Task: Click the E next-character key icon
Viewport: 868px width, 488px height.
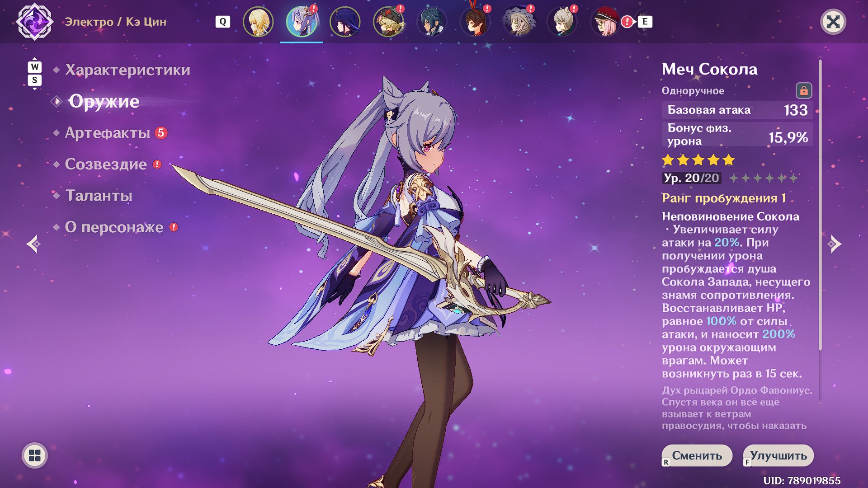Action: pyautogui.click(x=645, y=21)
